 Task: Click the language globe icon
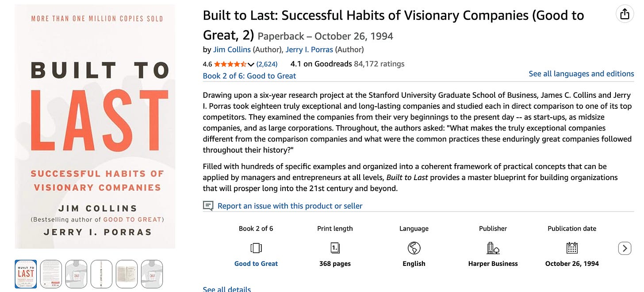[414, 248]
